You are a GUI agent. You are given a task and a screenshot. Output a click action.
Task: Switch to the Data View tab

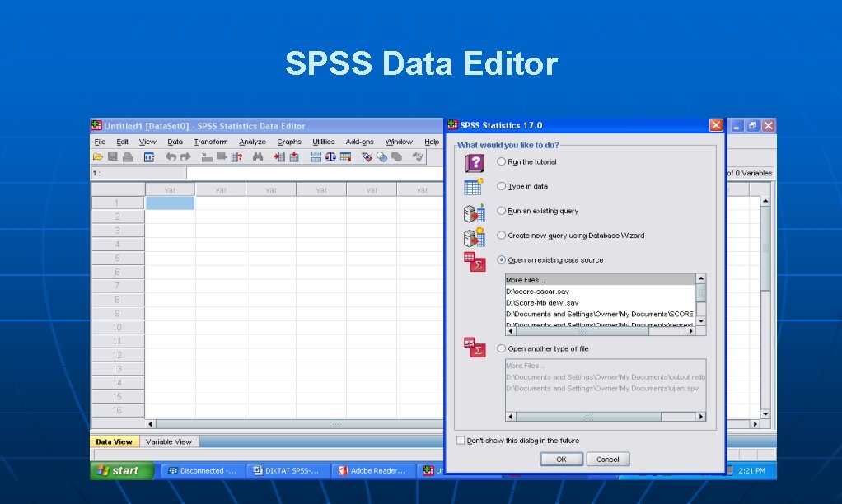click(x=114, y=441)
